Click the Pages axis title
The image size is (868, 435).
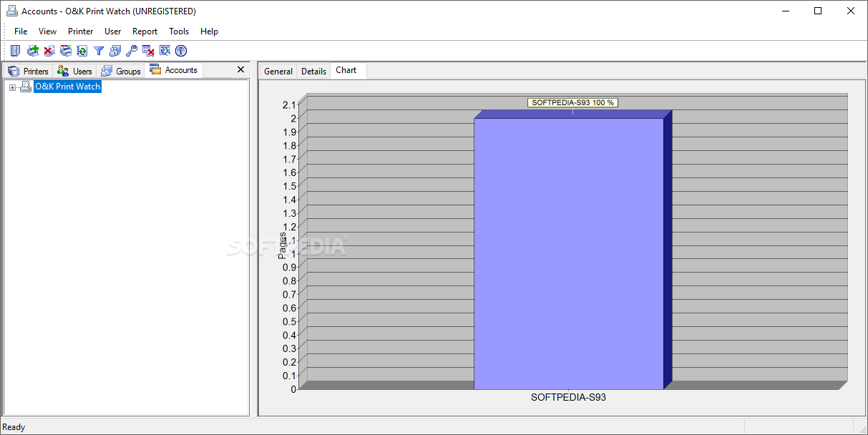[282, 245]
